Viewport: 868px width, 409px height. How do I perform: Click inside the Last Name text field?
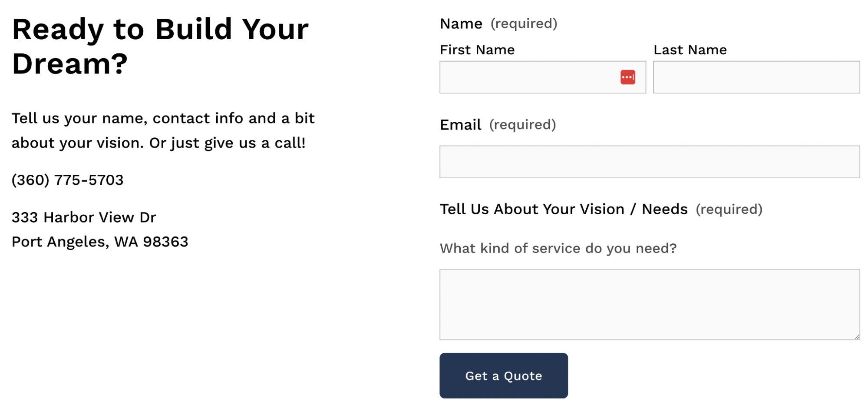(756, 77)
